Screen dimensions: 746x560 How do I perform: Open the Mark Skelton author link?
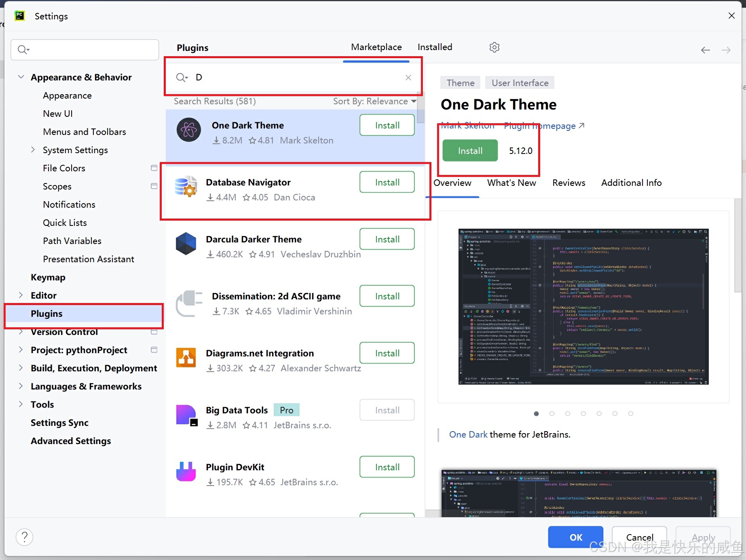pos(468,126)
